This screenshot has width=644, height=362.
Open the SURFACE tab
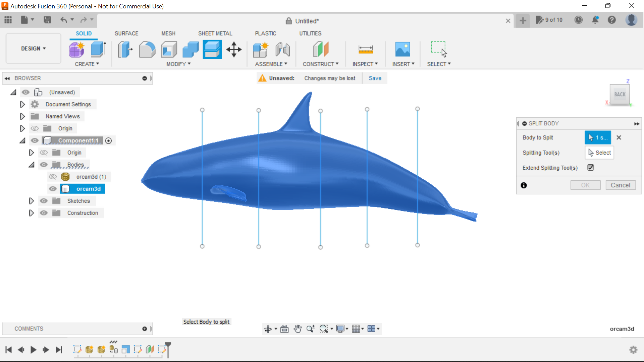pyautogui.click(x=126, y=33)
